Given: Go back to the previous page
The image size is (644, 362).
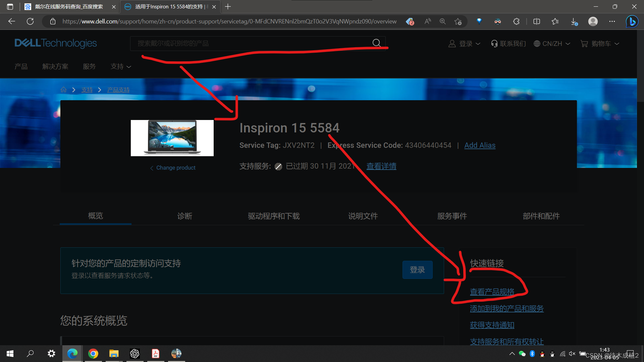Looking at the screenshot, I should [12, 21].
